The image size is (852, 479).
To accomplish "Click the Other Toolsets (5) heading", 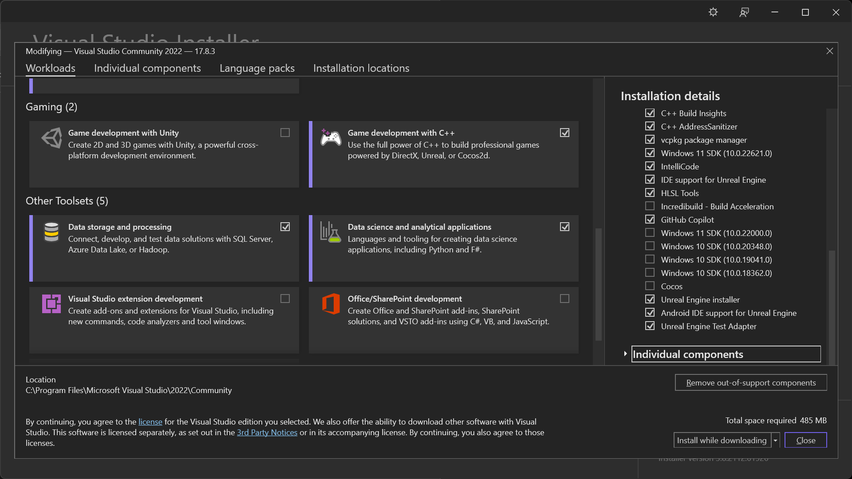I will 67,201.
